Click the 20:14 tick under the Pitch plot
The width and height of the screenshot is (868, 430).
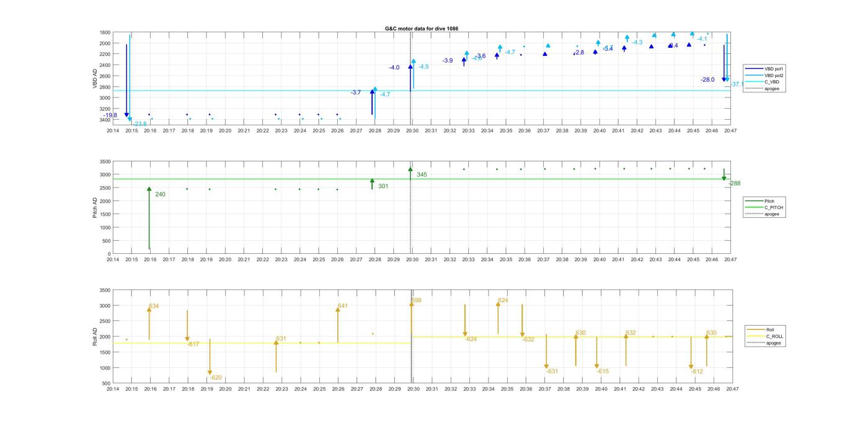[x=113, y=260]
